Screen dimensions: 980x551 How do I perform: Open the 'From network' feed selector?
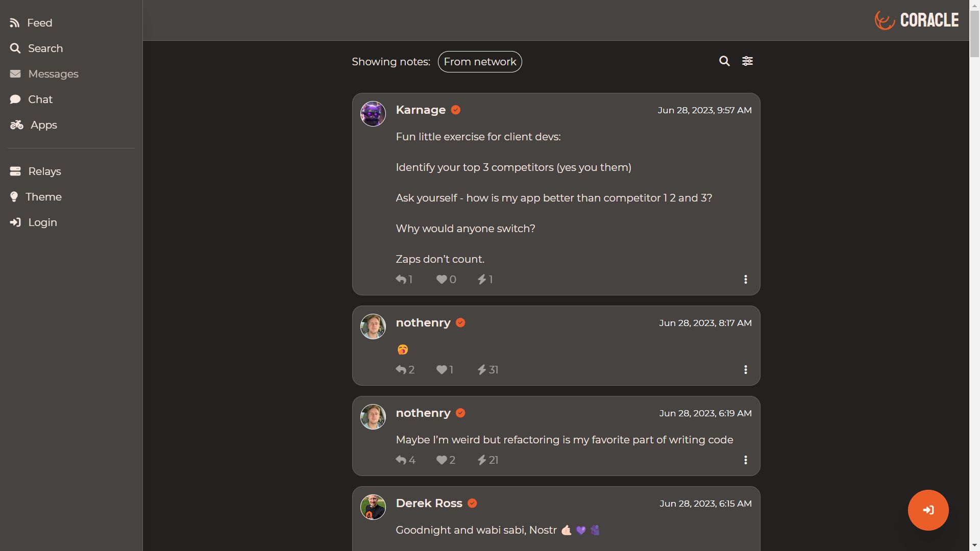pyautogui.click(x=480, y=62)
